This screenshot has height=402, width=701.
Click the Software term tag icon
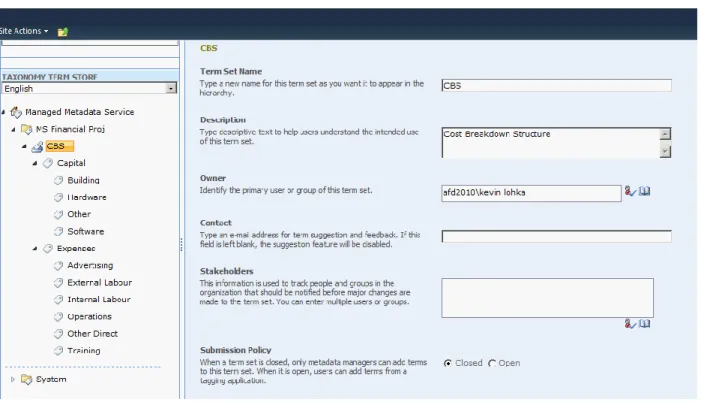(59, 231)
